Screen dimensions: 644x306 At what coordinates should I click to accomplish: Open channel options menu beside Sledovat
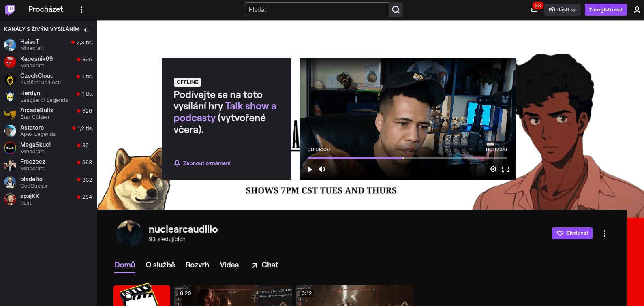(604, 233)
